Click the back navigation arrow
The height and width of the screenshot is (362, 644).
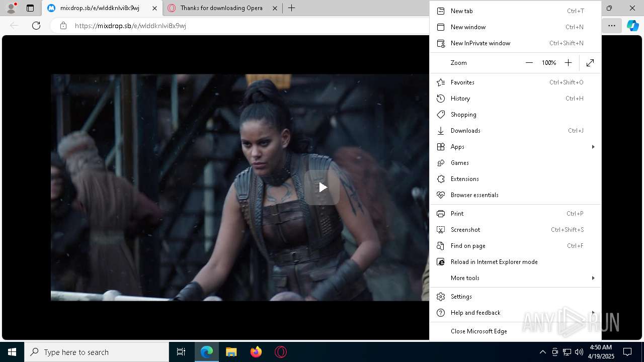pos(14,26)
